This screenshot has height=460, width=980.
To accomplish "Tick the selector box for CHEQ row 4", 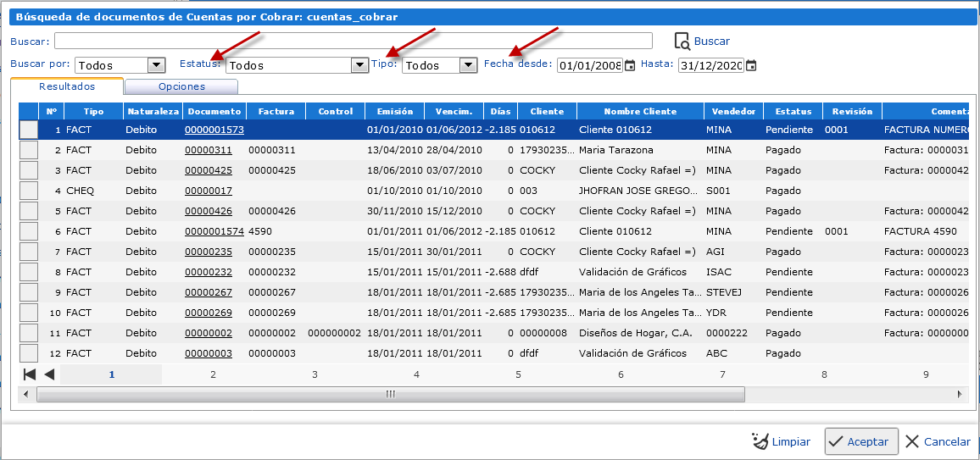I will click(29, 191).
